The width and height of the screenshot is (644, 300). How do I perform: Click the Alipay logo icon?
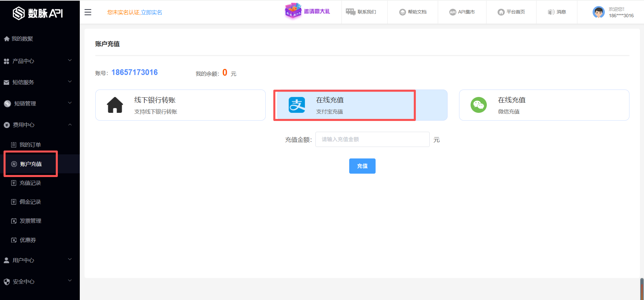tap(297, 105)
